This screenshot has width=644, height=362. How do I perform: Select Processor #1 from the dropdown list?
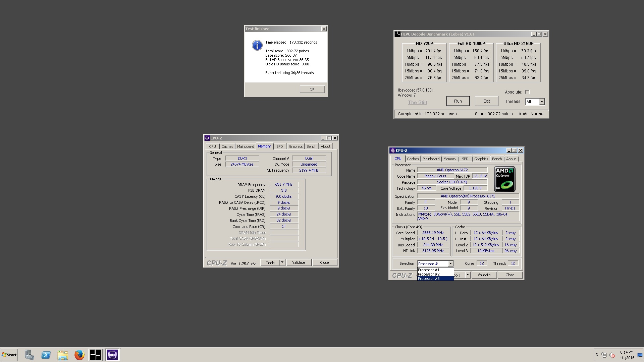tap(435, 270)
